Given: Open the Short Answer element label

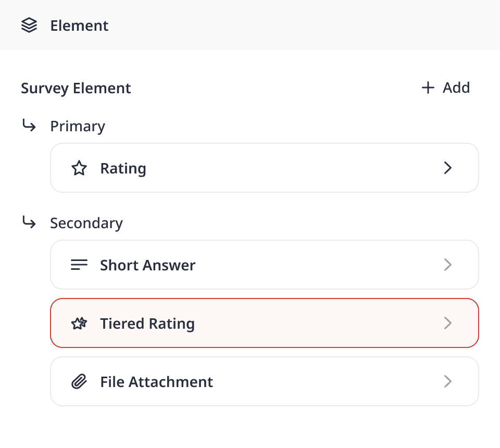Looking at the screenshot, I should pyautogui.click(x=147, y=265).
